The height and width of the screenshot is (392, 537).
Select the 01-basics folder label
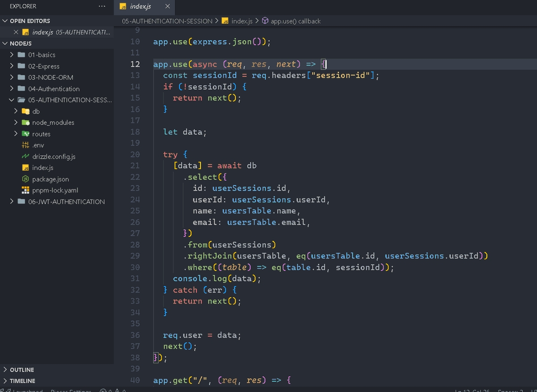(42, 55)
